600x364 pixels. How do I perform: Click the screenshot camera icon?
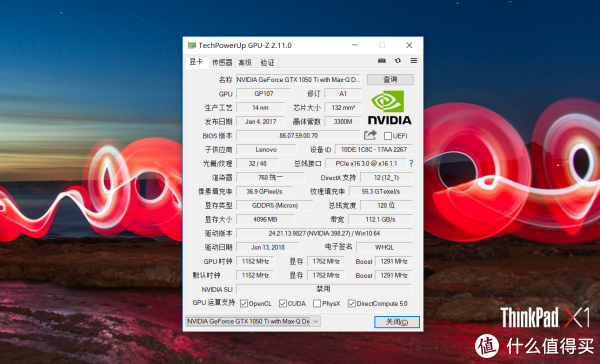click(382, 60)
